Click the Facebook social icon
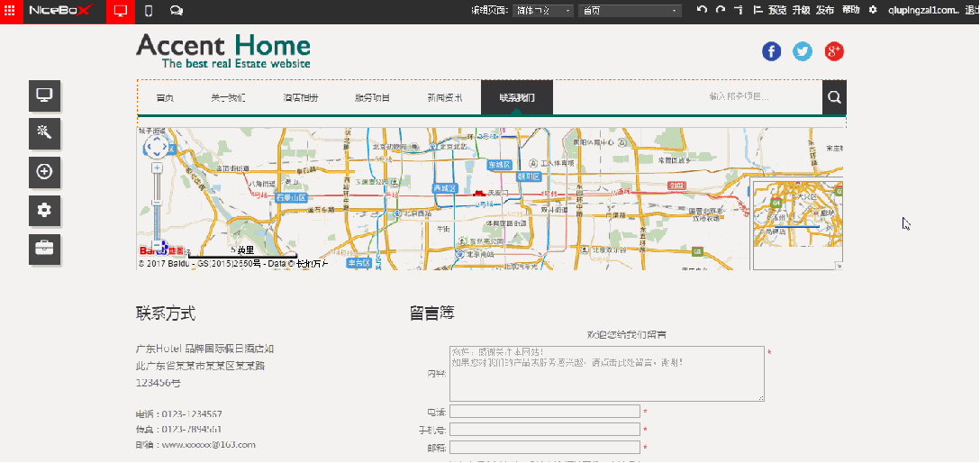980x463 pixels. [x=772, y=51]
